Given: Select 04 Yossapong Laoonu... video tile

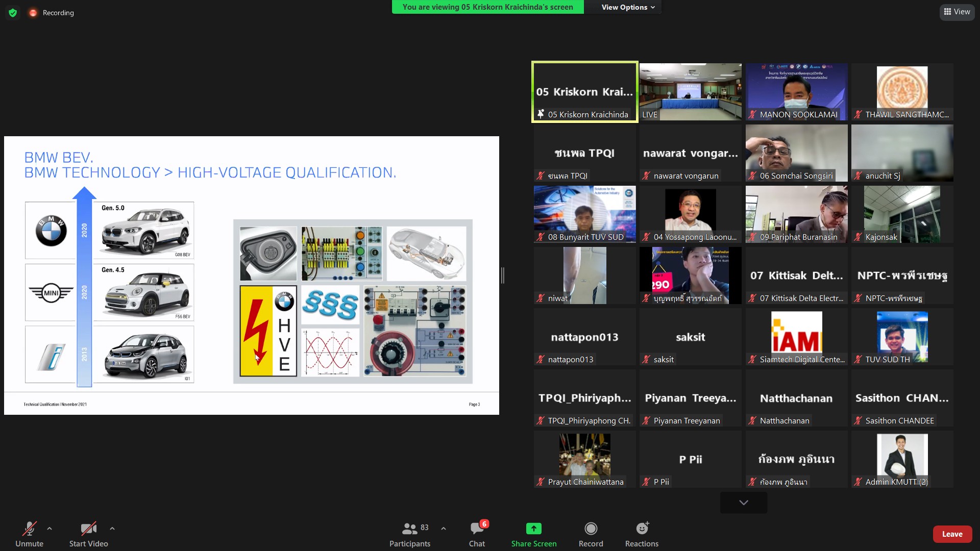Looking at the screenshot, I should (691, 214).
